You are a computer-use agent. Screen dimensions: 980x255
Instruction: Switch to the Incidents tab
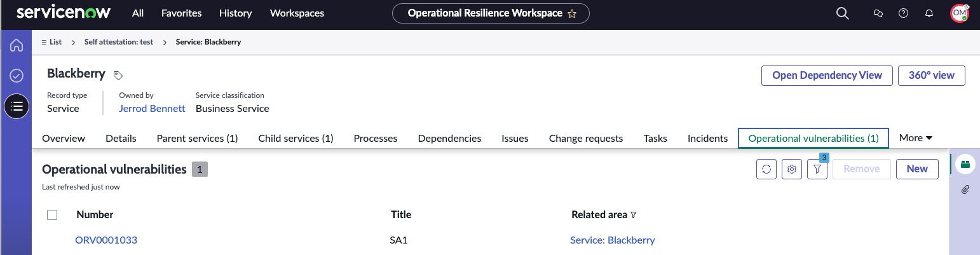coord(707,138)
